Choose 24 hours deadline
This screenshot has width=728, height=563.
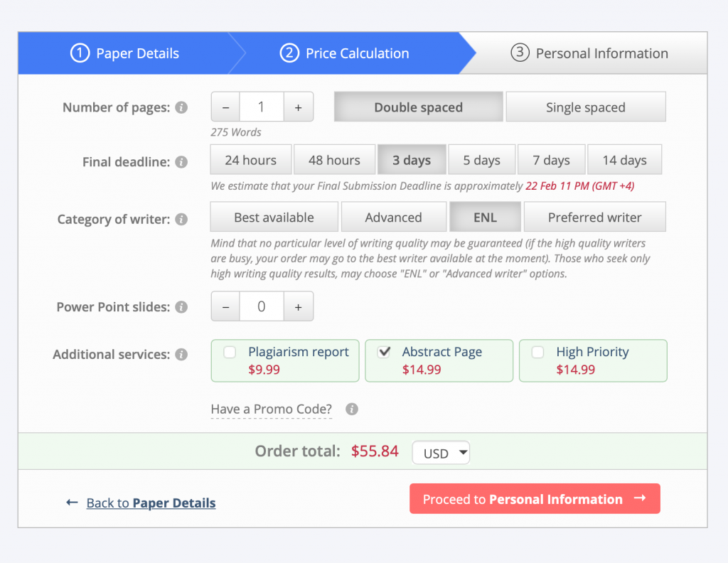251,160
